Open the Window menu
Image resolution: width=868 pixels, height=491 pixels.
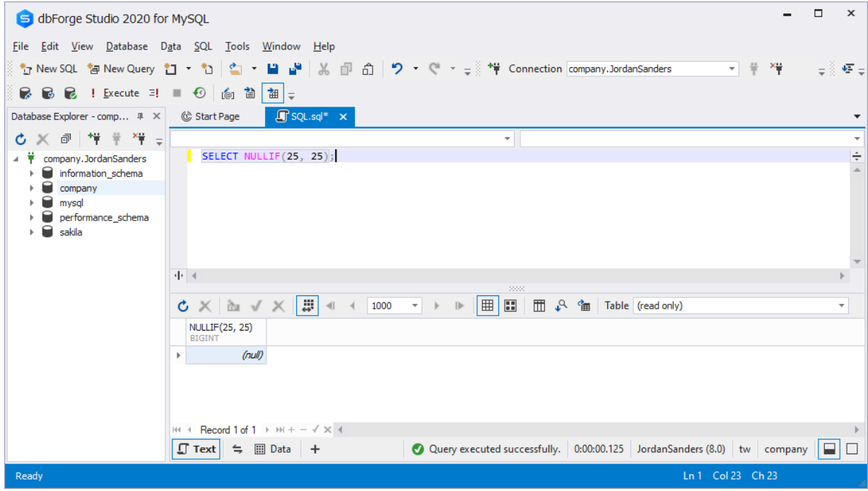[281, 46]
